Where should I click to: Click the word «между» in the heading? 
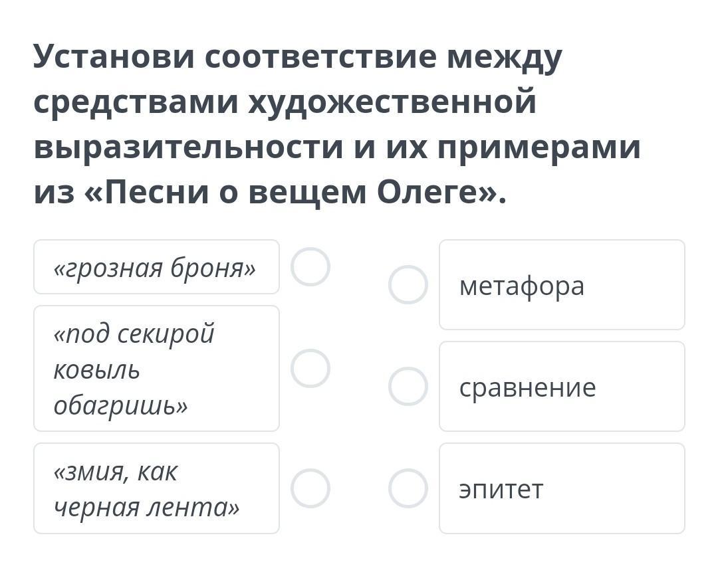[x=505, y=58]
